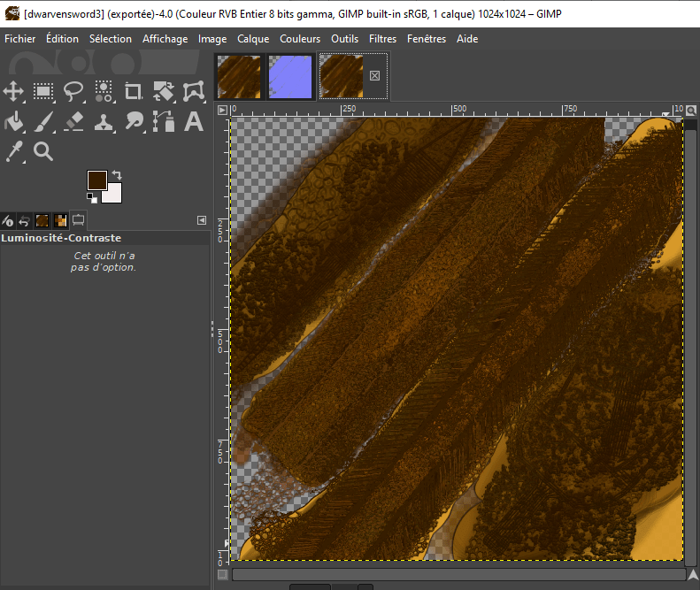
Task: Switch to the blue normal map image tab
Action: coord(291,77)
